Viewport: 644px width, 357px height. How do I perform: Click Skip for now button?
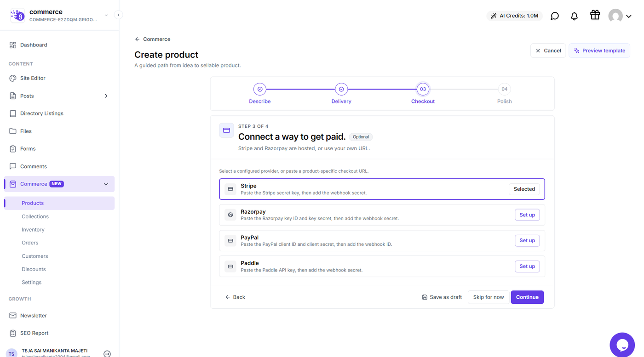(488, 297)
